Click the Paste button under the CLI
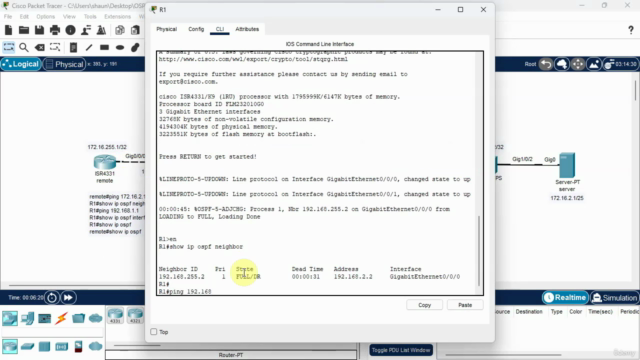The image size is (640, 360). (465, 305)
